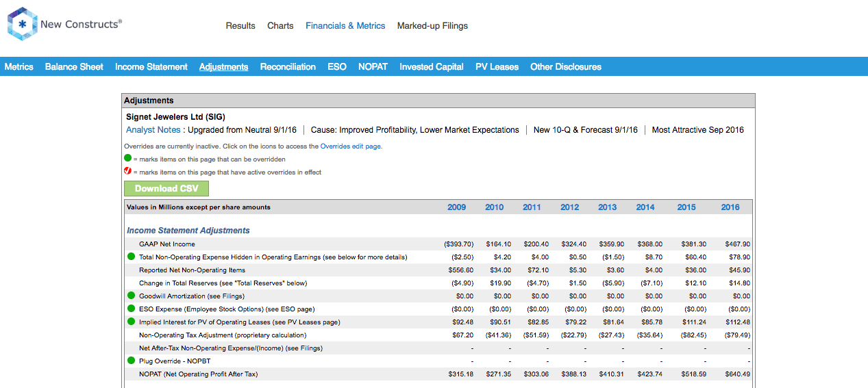Image resolution: width=868 pixels, height=388 pixels.
Task: Click the $67.20 Non-Operating Tax Adjustment value
Action: pos(462,335)
